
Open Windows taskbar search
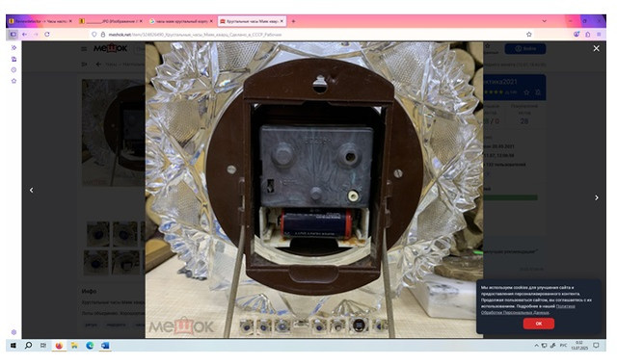[x=28, y=346]
